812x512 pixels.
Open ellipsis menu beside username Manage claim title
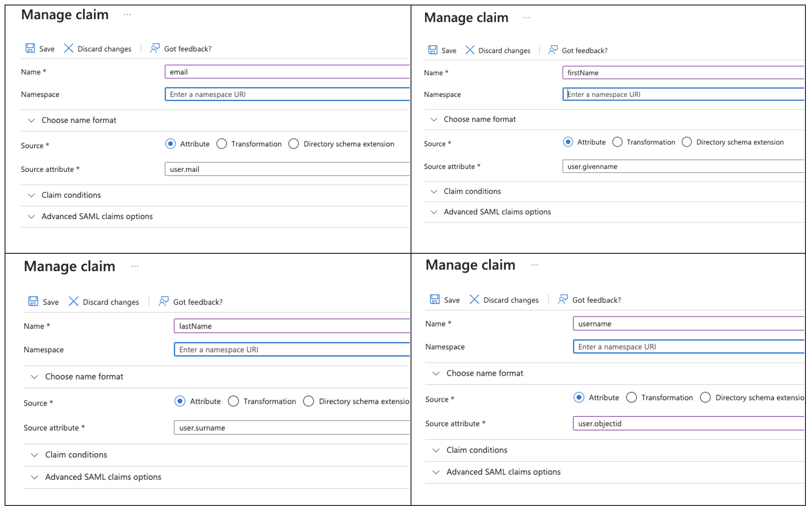(x=535, y=265)
